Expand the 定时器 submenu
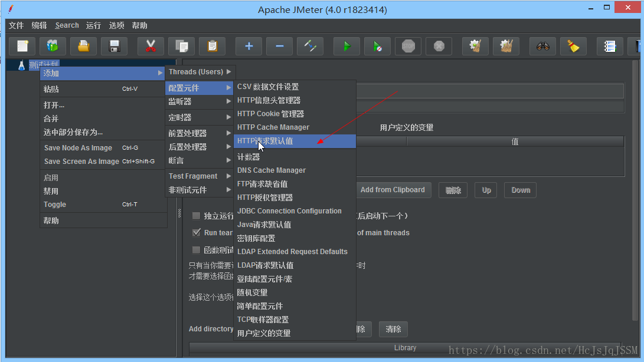This screenshot has height=362, width=644. pos(199,117)
